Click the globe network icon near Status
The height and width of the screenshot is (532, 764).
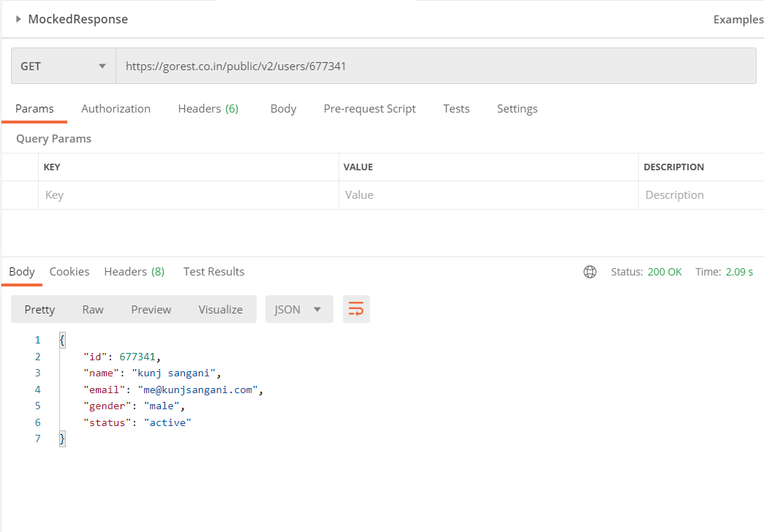coord(590,271)
